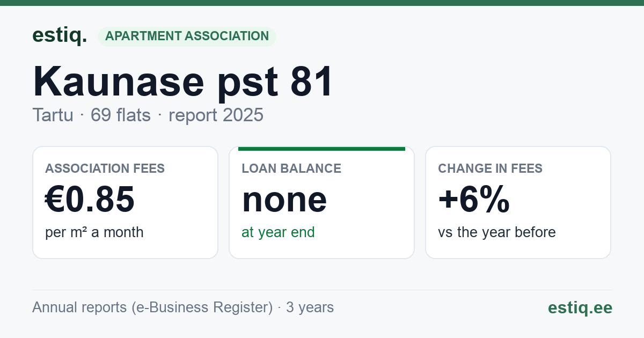Click Annual reports (e-Business Register) source text

tap(152, 307)
